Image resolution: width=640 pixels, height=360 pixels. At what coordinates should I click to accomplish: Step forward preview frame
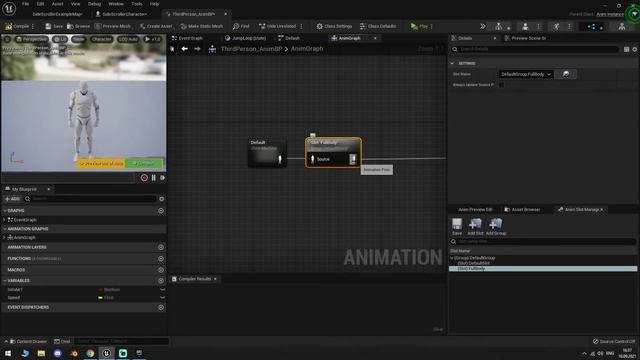[x=162, y=178]
